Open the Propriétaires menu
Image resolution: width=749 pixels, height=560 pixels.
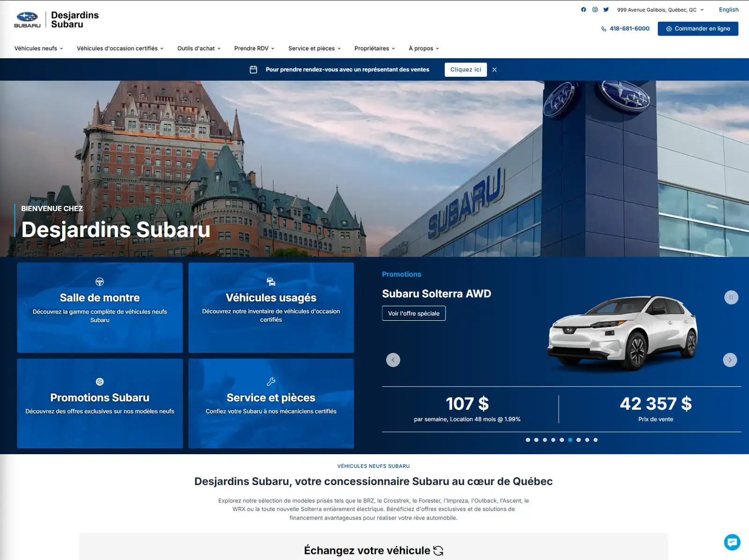click(x=374, y=48)
